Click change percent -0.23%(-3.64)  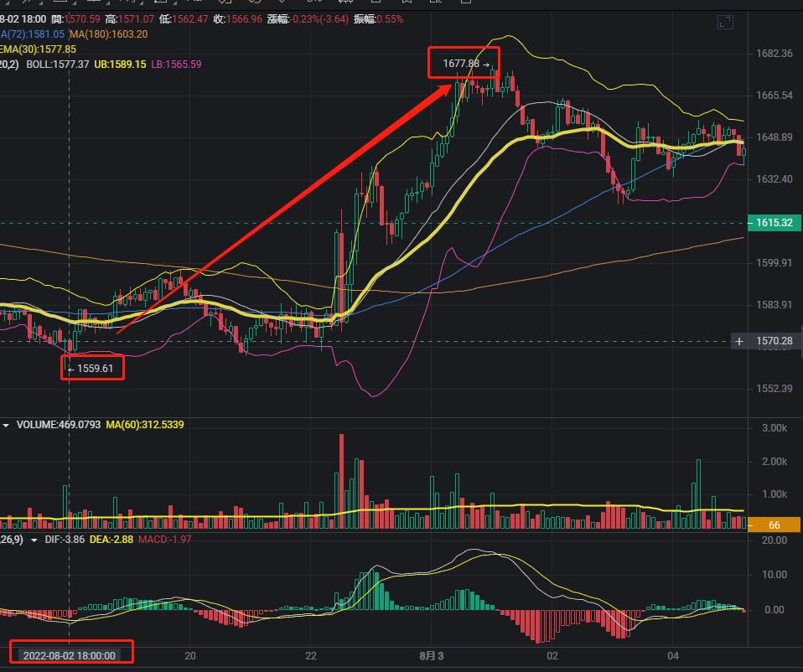coord(320,19)
